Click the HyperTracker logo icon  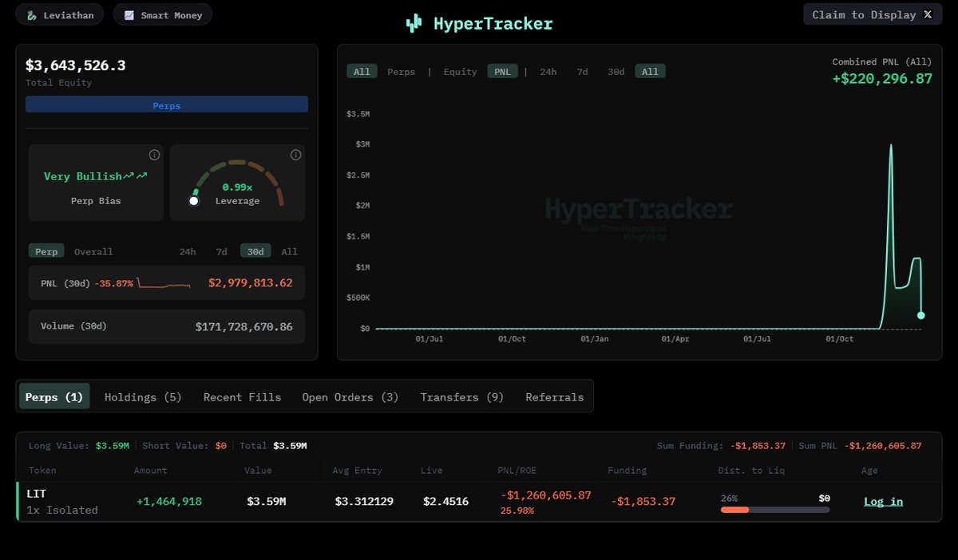pyautogui.click(x=414, y=24)
